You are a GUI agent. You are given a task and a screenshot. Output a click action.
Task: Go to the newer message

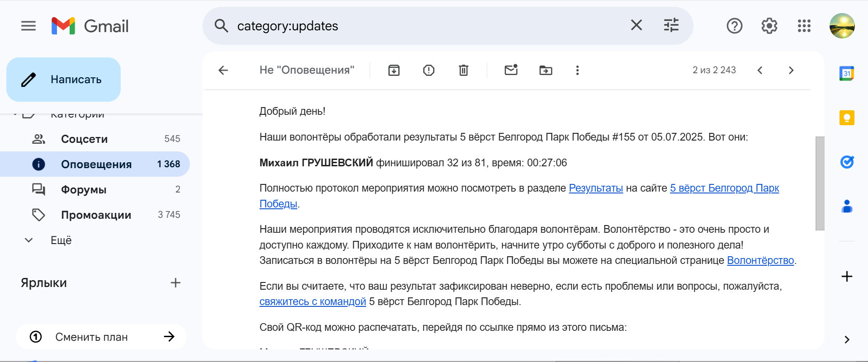coord(760,70)
